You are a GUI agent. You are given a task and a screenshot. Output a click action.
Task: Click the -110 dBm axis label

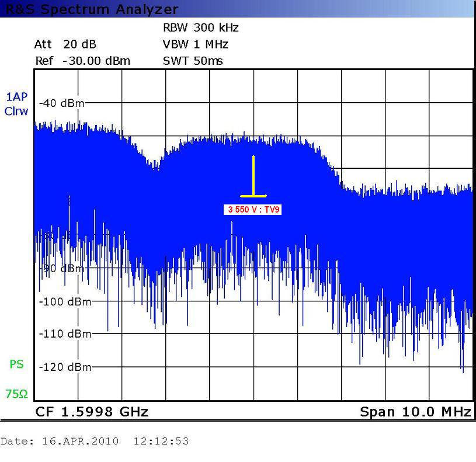(64, 334)
